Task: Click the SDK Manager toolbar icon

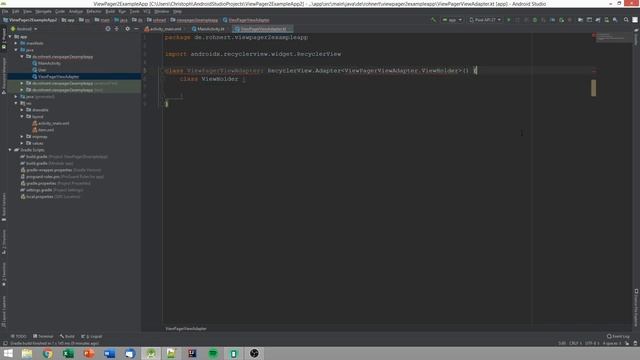Action: coord(615,20)
